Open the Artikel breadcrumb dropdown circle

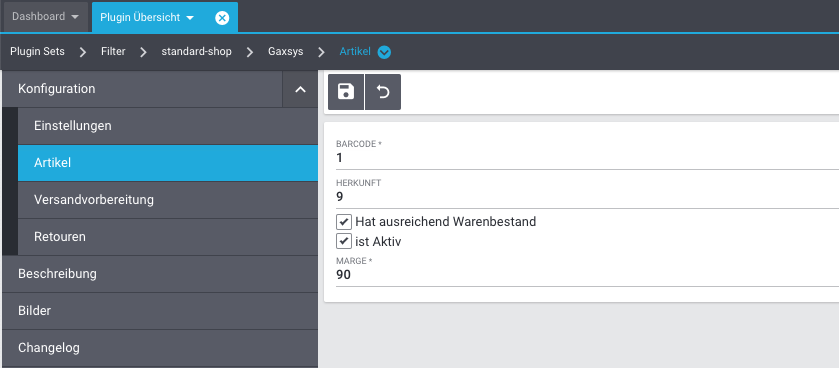[x=384, y=52]
